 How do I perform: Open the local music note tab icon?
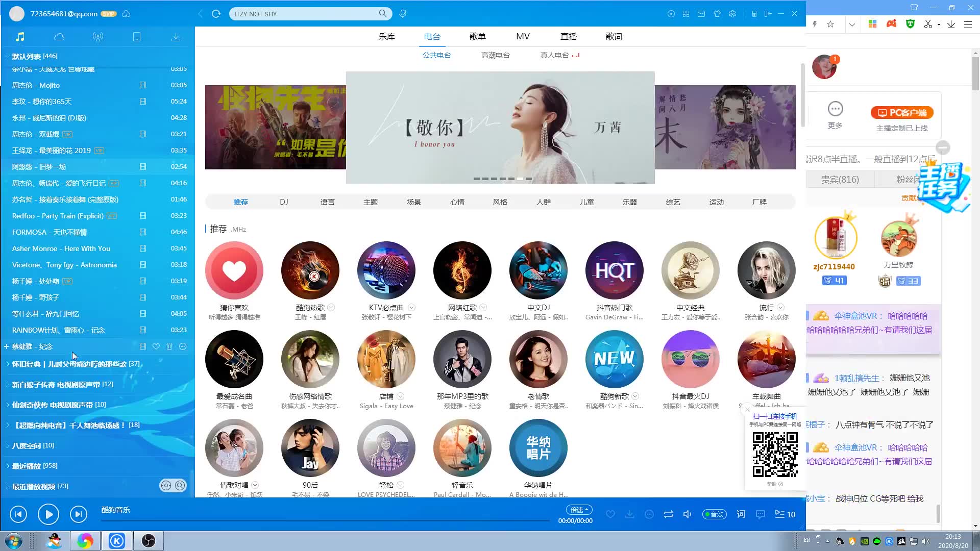(20, 37)
